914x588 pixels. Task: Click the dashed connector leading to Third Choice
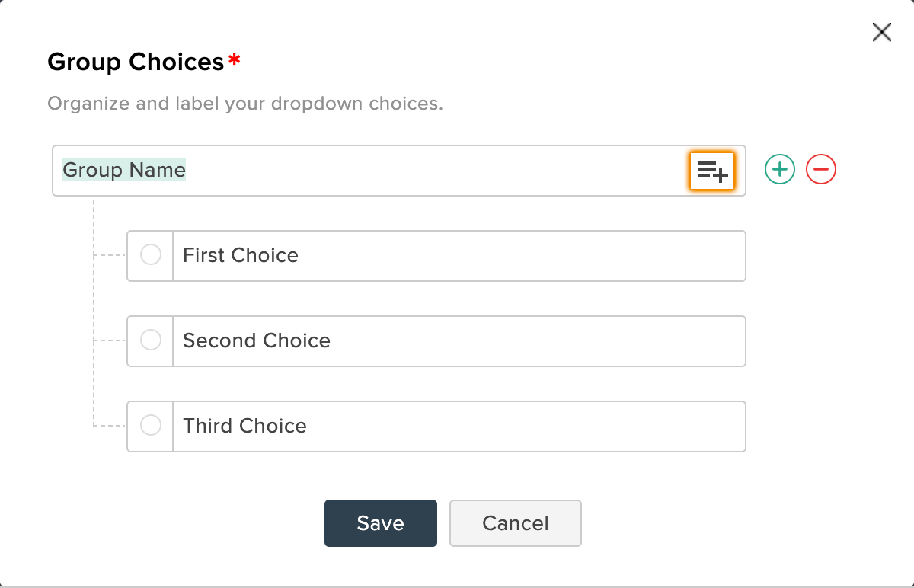point(110,426)
